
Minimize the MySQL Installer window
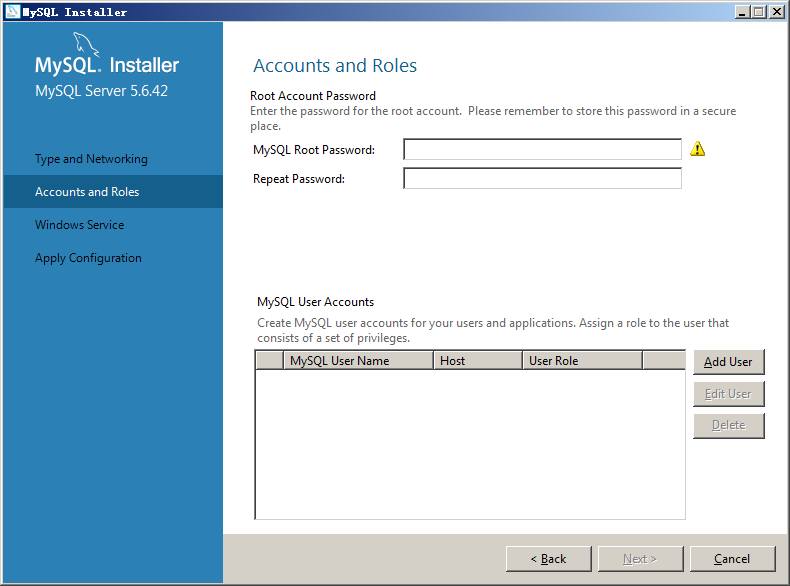point(742,12)
